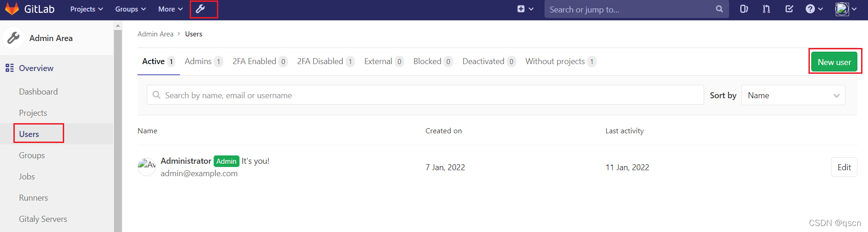This screenshot has height=232, width=868.
Task: Click the Created on column header
Action: (x=443, y=131)
